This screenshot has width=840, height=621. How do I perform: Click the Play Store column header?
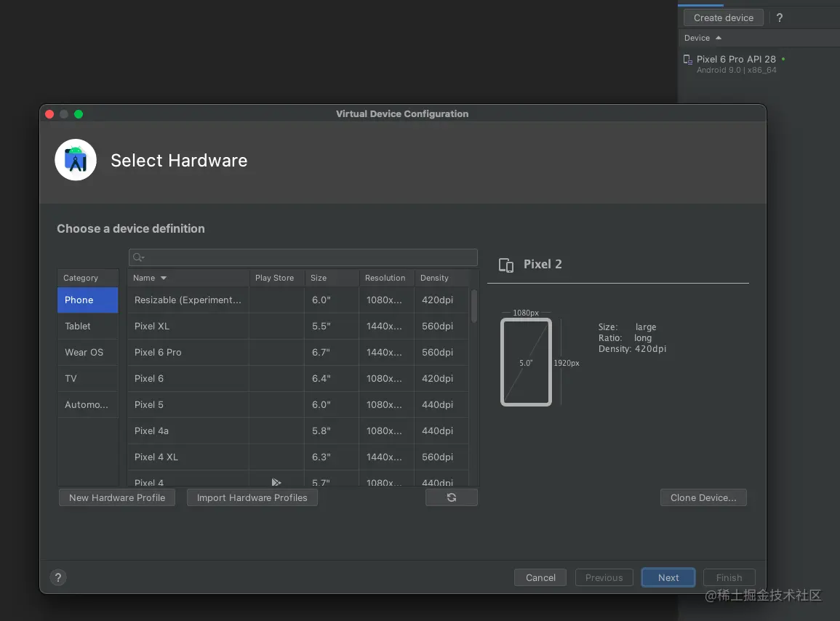(x=276, y=278)
